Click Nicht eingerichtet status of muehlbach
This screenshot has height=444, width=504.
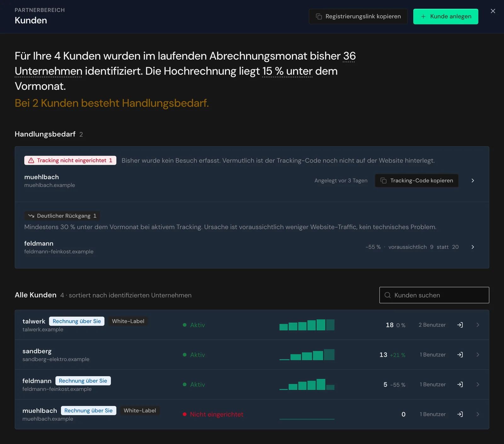(213, 414)
